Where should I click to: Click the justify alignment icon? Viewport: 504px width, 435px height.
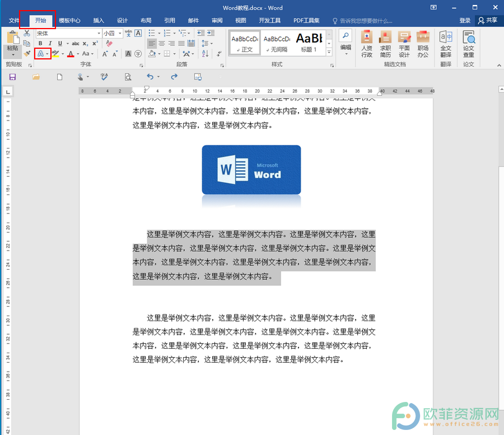click(x=181, y=43)
